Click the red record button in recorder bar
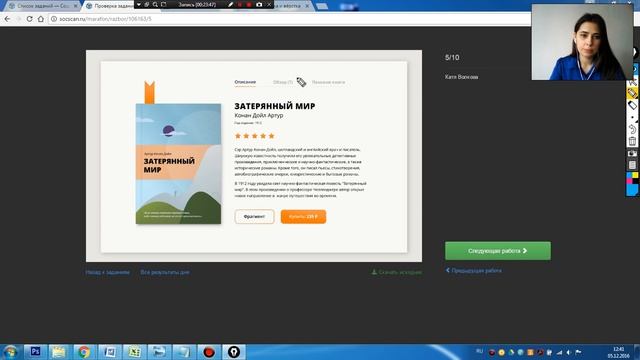 click(249, 4)
